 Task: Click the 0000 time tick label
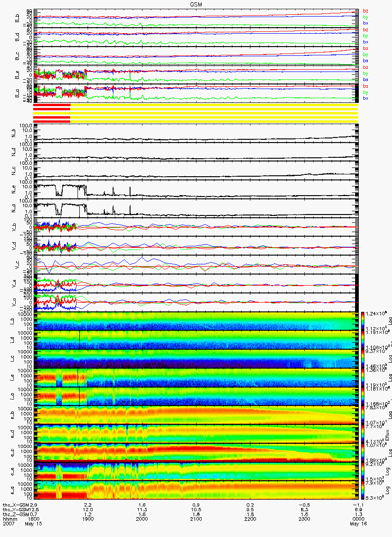pos(358,519)
